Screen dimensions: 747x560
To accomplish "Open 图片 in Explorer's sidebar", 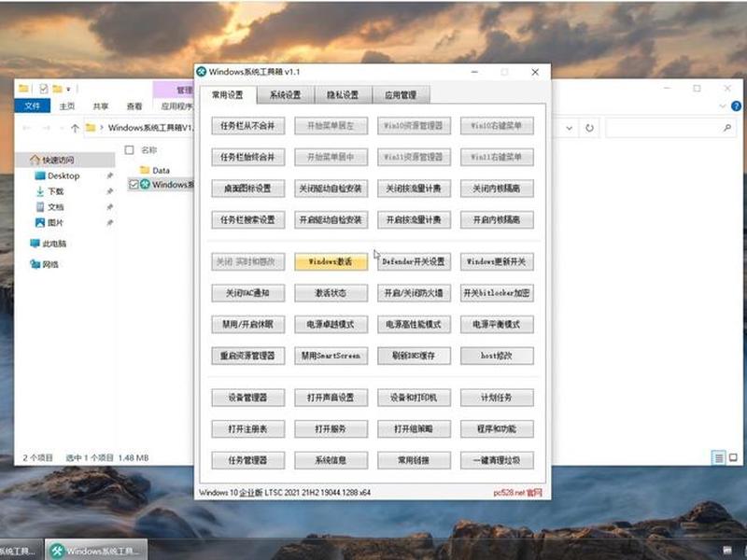I will [55, 222].
